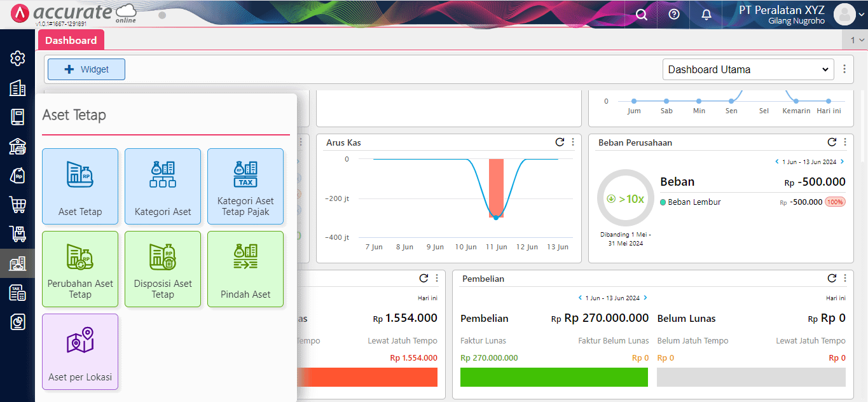This screenshot has width=868, height=402.
Task: Click the >10x donut chart
Action: click(x=626, y=198)
